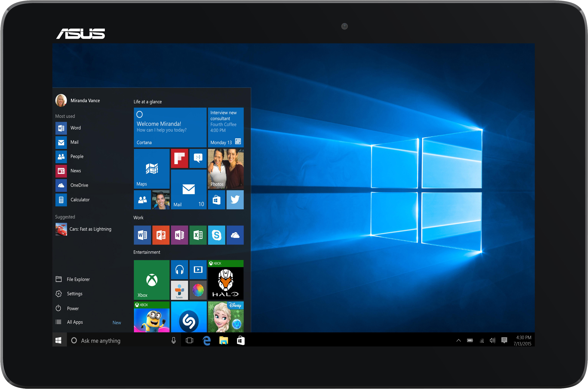Open Action Center notifications icon
Viewport: 588px width, 389px height.
pyautogui.click(x=504, y=340)
